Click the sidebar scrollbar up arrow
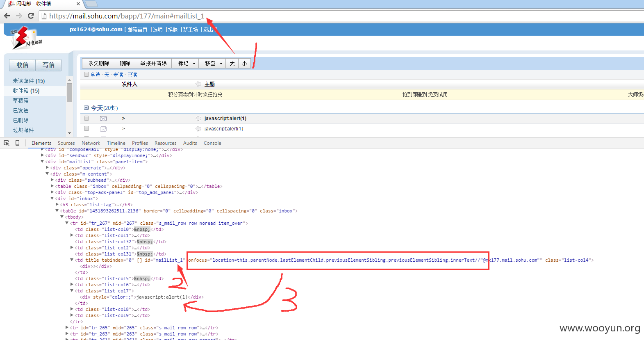Screen dimensions: 644x340 [69, 80]
